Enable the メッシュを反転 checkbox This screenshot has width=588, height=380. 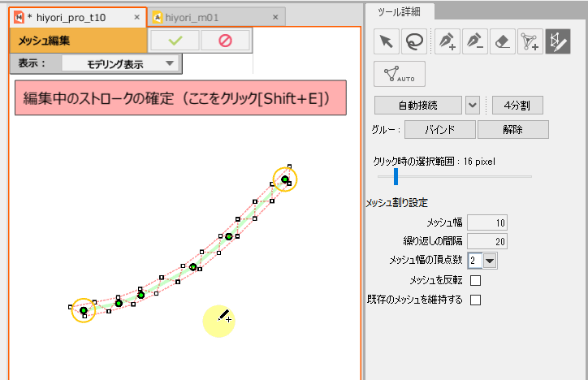coord(476,281)
